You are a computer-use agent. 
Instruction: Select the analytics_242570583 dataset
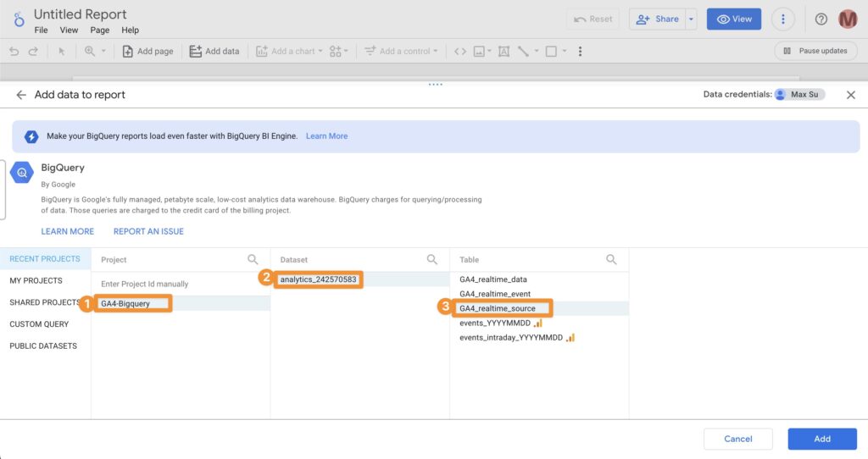click(360, 279)
